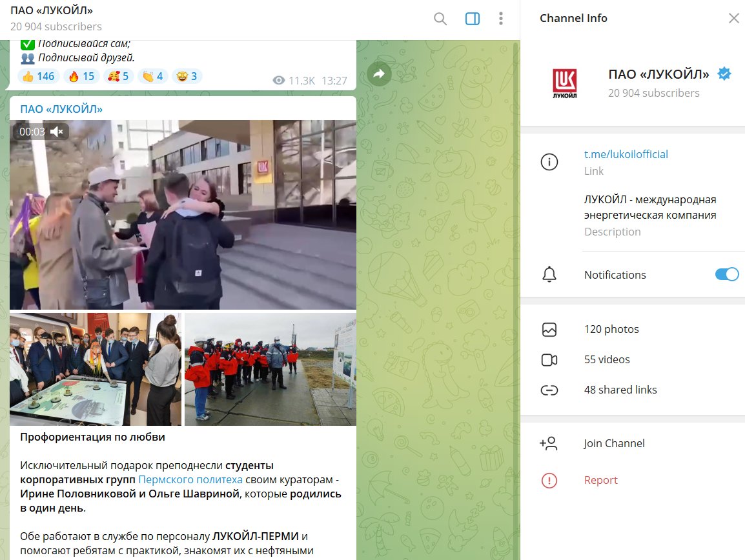Click the camera icon beside 55 videos

[x=549, y=359]
